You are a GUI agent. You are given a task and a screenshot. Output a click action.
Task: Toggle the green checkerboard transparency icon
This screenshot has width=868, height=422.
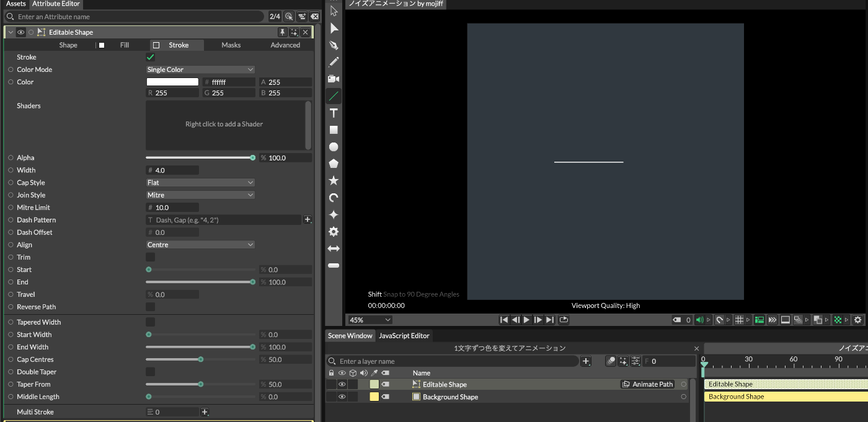point(838,320)
